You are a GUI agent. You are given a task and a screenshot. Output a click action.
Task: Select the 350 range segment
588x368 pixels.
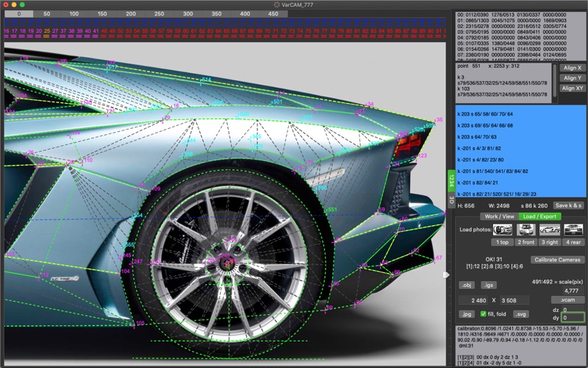pyautogui.click(x=216, y=14)
